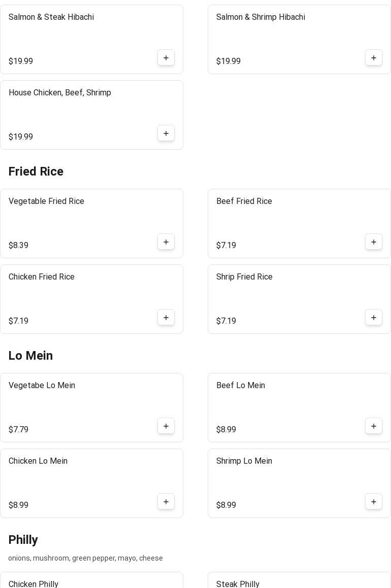Open House Chicken, Beef, Shrimp title
391x588 pixels.
60,93
